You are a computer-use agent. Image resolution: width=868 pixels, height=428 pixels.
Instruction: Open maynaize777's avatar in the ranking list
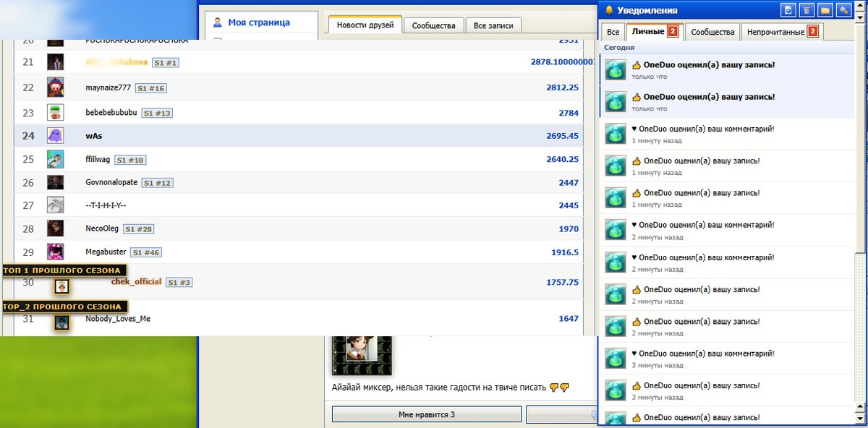[56, 87]
